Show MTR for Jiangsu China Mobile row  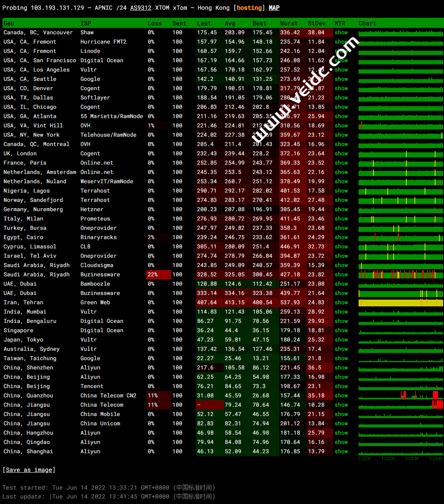(341, 415)
